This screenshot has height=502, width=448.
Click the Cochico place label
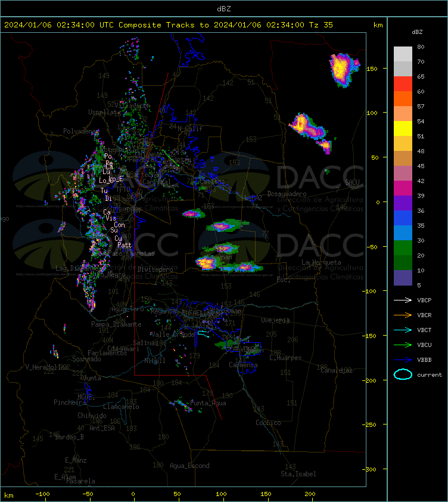coord(268,423)
